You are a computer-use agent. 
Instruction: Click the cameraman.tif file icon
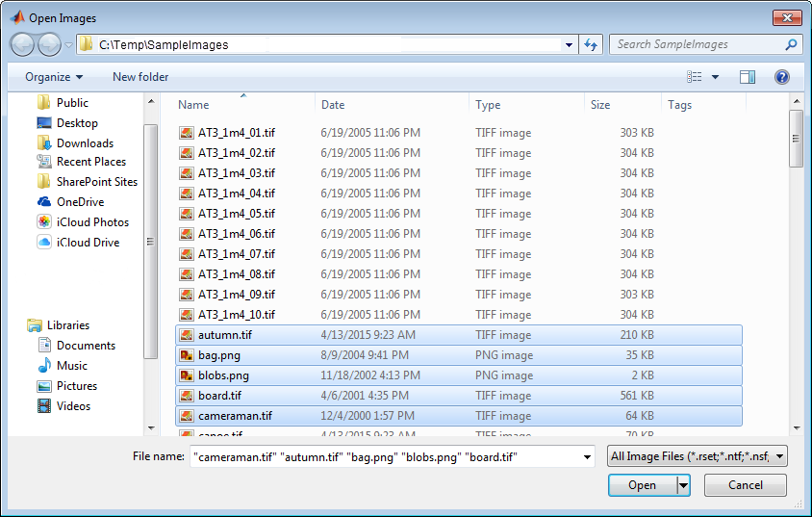(x=187, y=416)
